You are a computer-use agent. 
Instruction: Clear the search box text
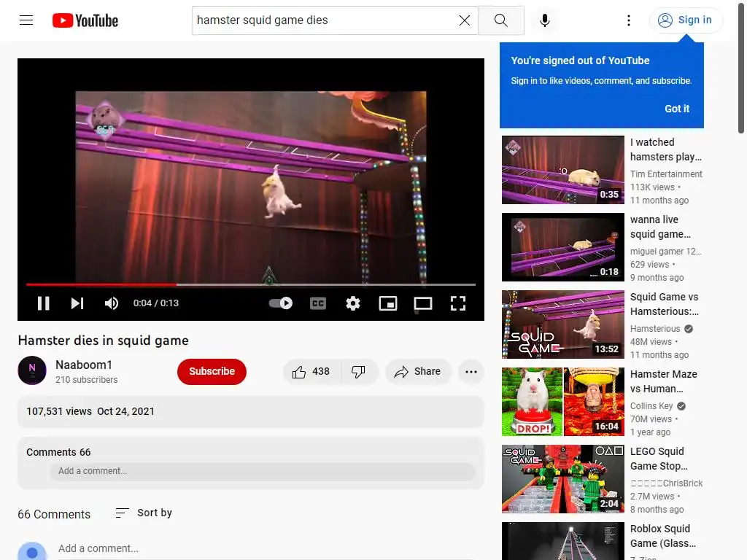point(464,20)
